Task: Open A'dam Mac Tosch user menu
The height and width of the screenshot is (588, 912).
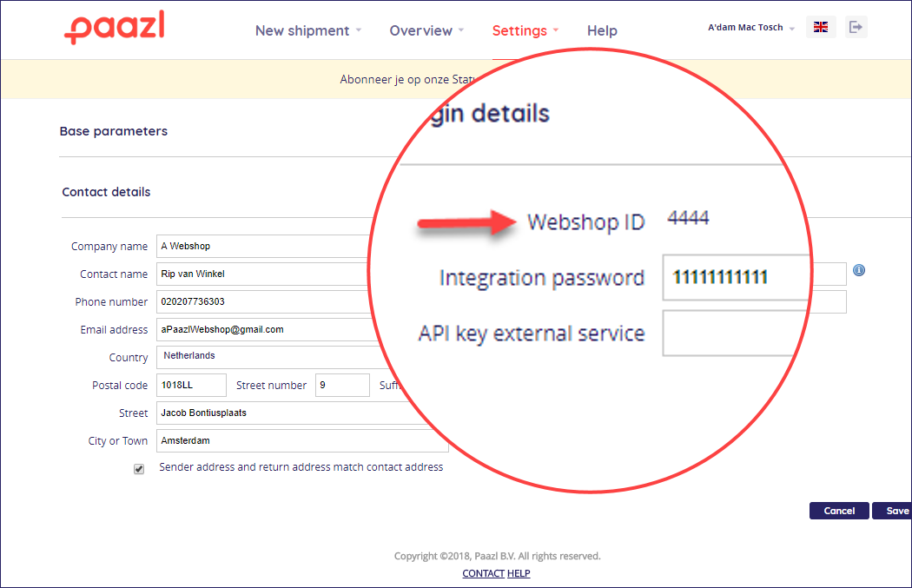Action: [x=751, y=27]
